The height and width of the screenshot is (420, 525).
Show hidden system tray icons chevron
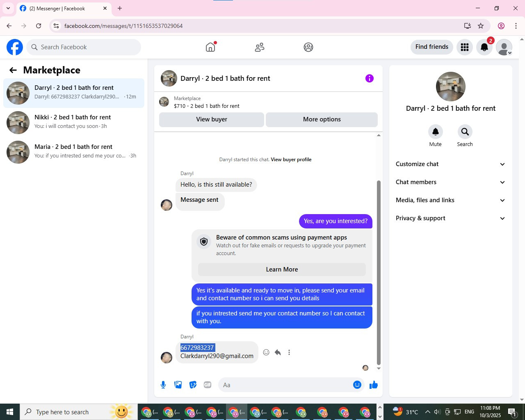pos(427,412)
